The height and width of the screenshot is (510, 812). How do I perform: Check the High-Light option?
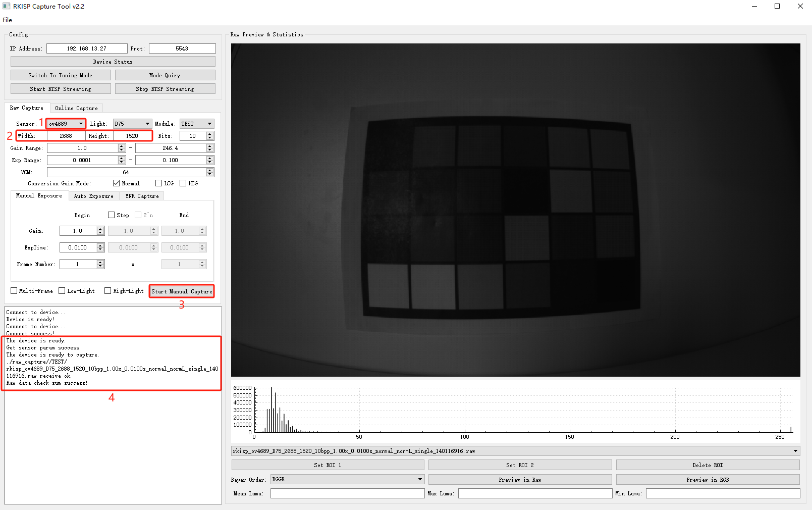[x=108, y=291]
